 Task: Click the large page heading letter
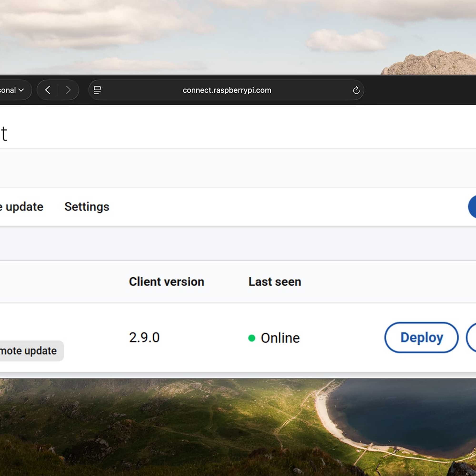pos(4,134)
